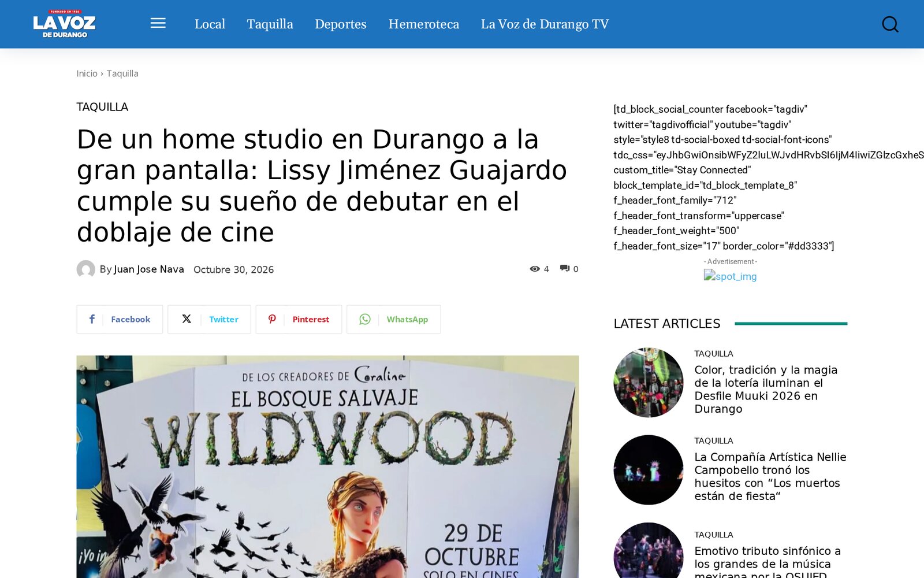Click the comments bubble icon
This screenshot has width=924, height=578.
565,268
